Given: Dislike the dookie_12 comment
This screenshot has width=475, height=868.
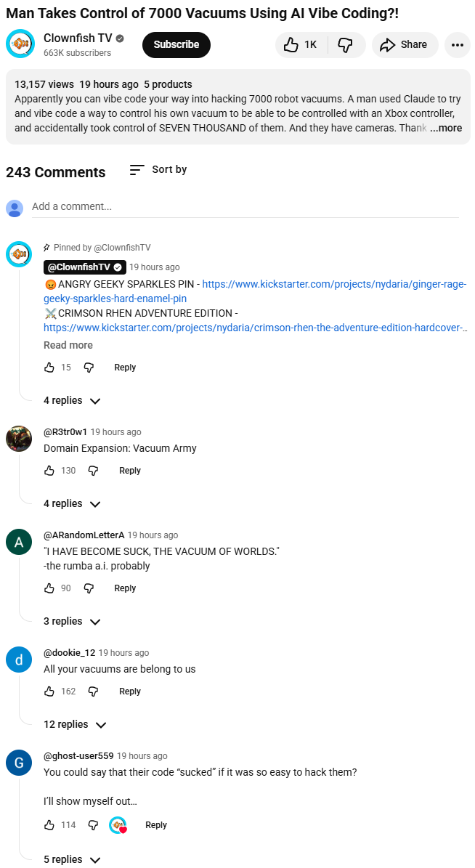Looking at the screenshot, I should point(94,691).
